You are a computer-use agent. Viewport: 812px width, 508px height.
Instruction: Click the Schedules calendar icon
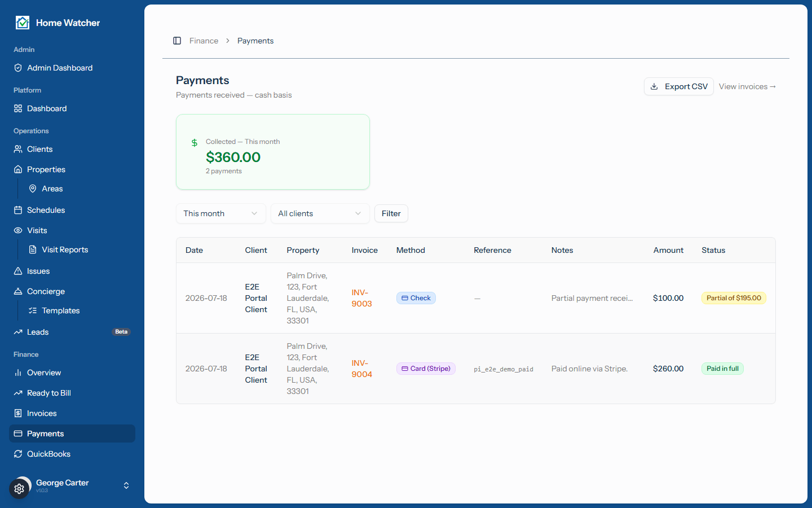[x=18, y=210]
